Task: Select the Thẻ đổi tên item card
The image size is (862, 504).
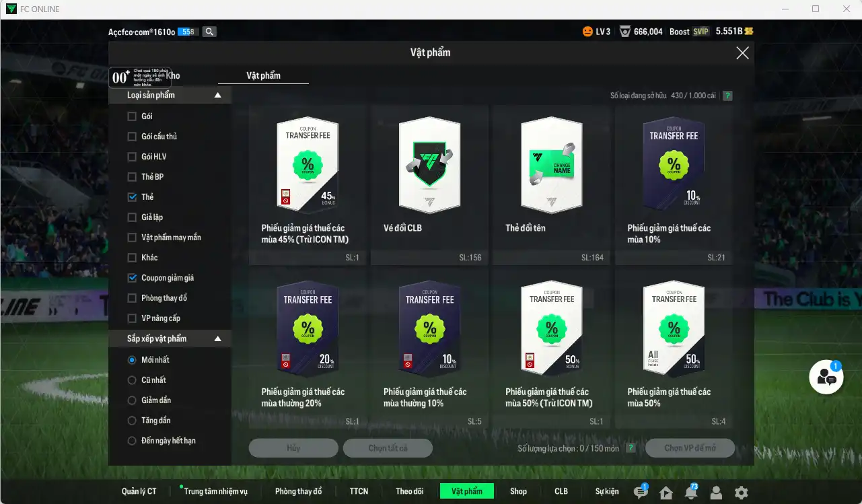Action: (x=552, y=185)
